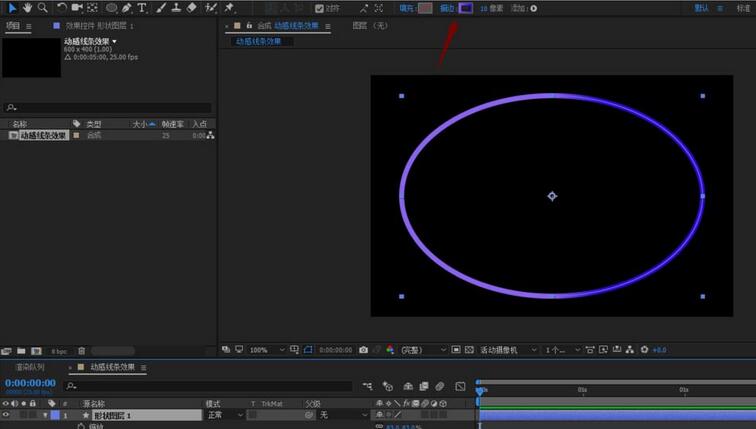Select the Type (T) tool
756x429 pixels.
[x=142, y=8]
